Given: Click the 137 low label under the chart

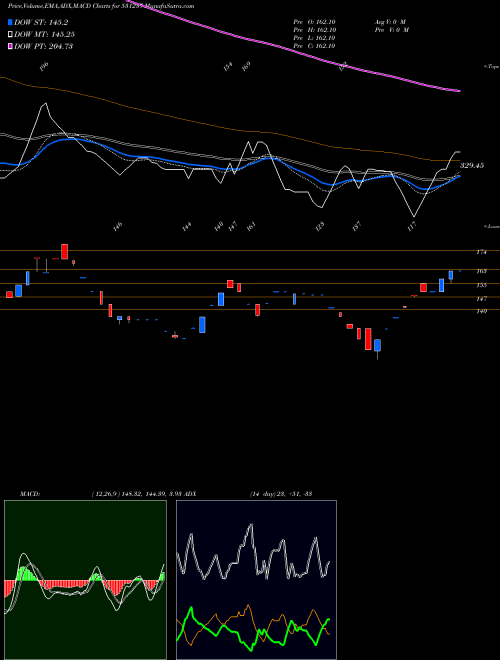Looking at the screenshot, I should pos(357,226).
